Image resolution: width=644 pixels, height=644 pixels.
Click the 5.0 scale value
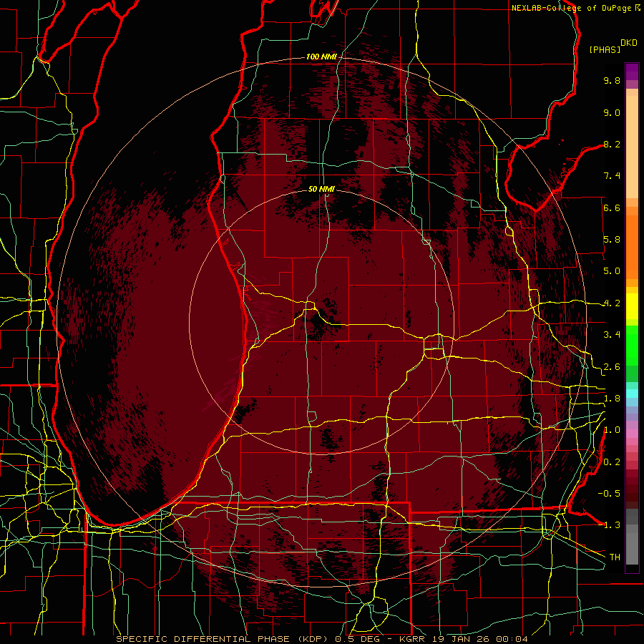click(612, 271)
